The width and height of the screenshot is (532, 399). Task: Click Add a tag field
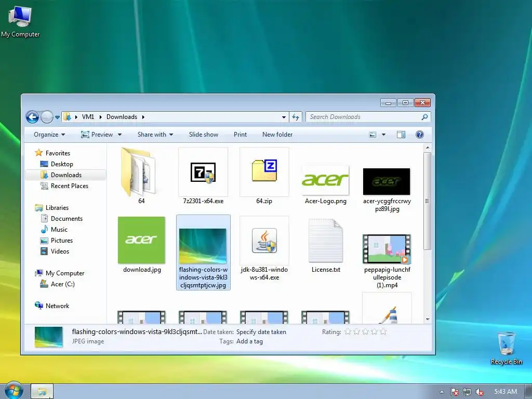tap(249, 341)
